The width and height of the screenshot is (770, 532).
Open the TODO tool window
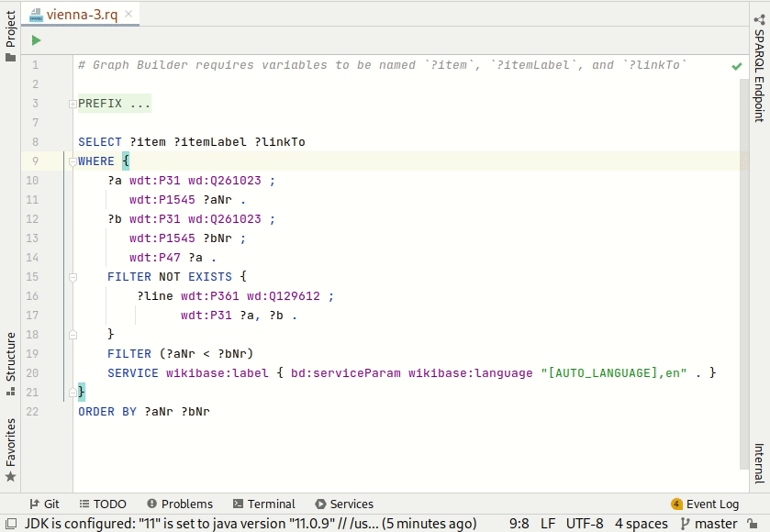click(x=103, y=504)
